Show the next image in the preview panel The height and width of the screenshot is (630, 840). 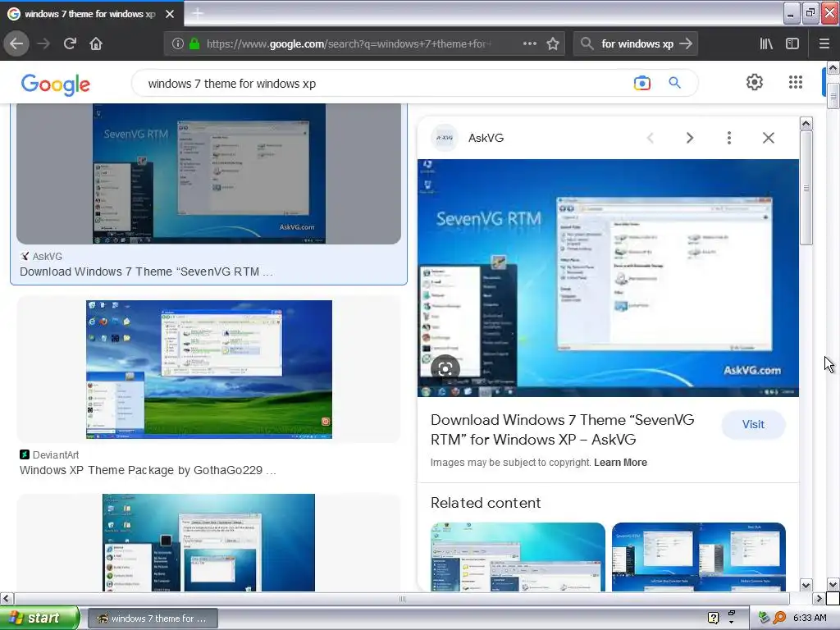[690, 138]
